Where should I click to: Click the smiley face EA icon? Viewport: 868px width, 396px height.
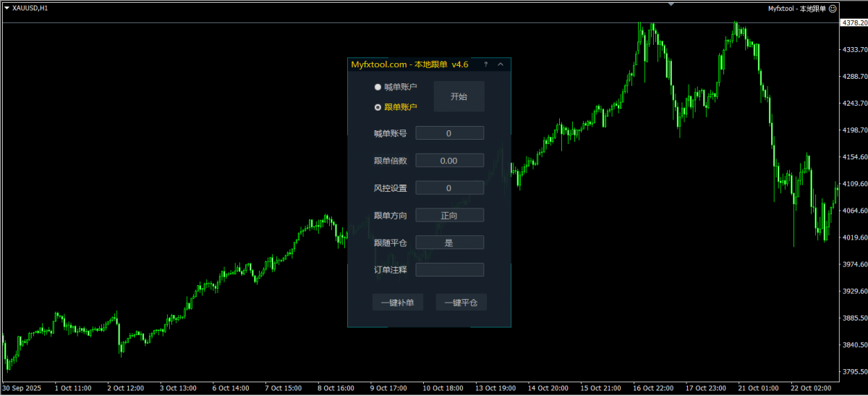pos(833,9)
